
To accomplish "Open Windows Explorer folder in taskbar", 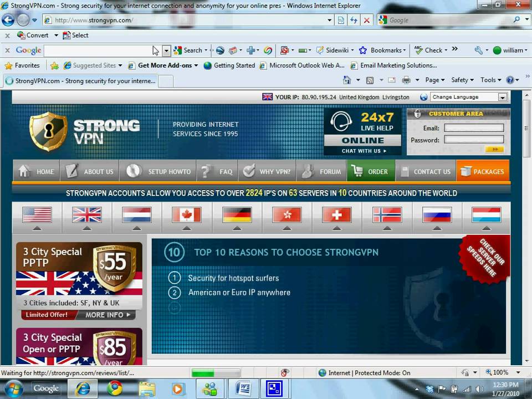I will point(146,389).
